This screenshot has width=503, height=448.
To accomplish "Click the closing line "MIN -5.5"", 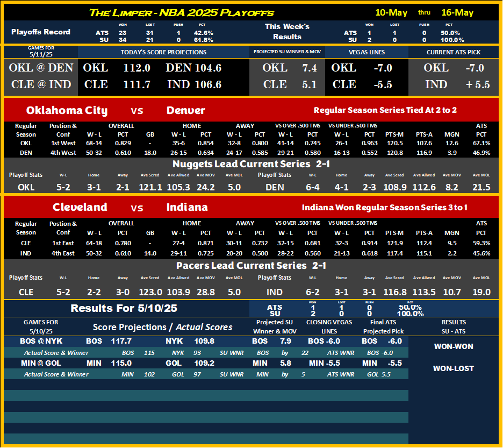I will pos(324,363).
